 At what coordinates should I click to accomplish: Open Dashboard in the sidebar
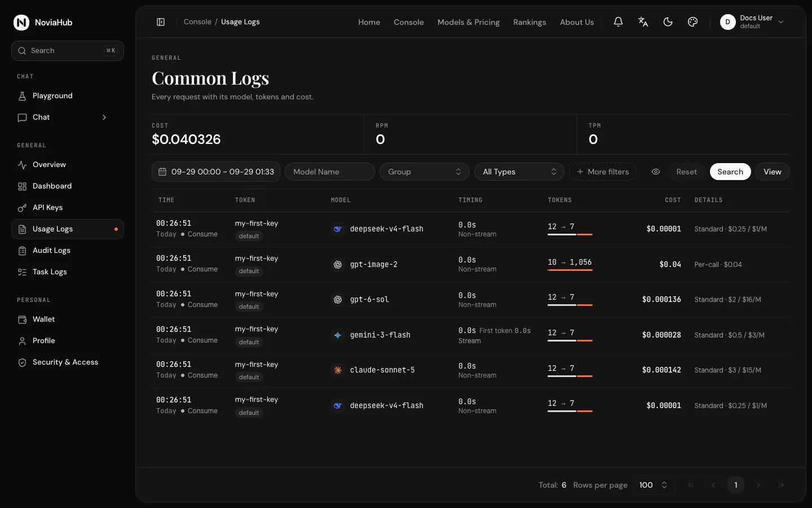point(68,186)
